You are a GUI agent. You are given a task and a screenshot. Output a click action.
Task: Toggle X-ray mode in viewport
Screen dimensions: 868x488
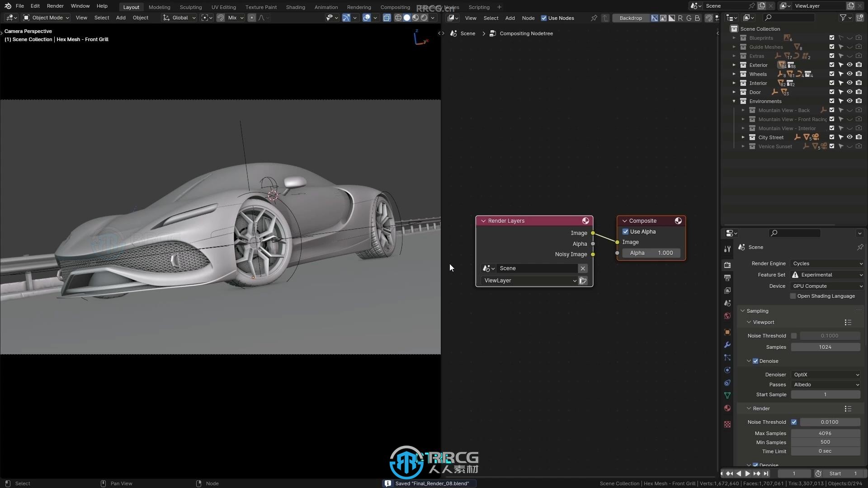point(387,18)
